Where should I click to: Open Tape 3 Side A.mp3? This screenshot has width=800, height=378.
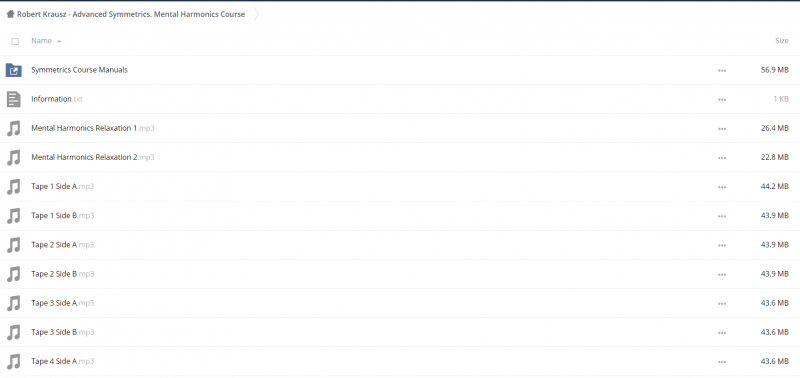pyautogui.click(x=62, y=303)
